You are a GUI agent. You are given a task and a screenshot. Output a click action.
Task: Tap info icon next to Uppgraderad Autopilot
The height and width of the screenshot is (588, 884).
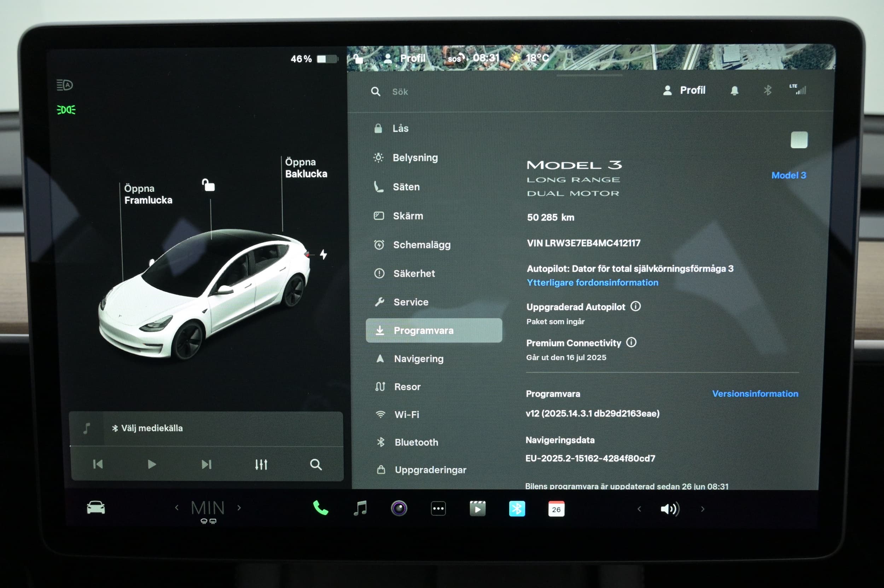[x=635, y=306]
